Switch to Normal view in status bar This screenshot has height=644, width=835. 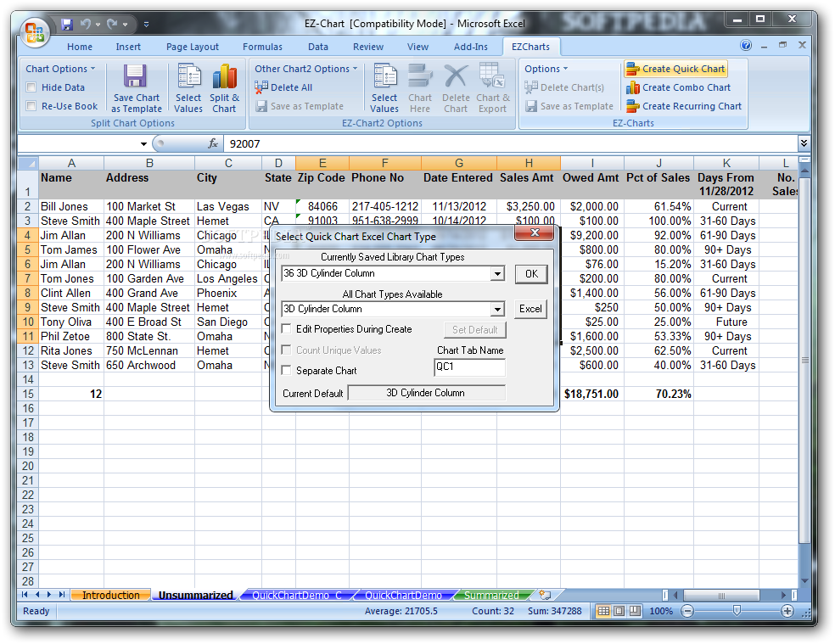tap(602, 611)
